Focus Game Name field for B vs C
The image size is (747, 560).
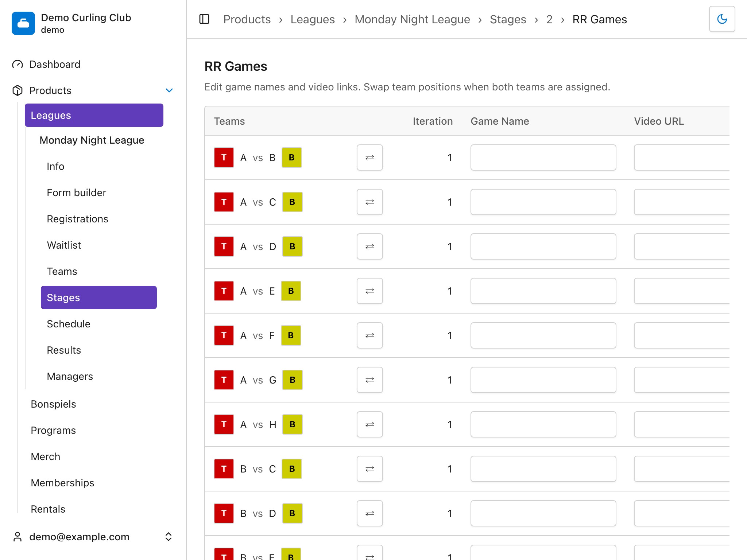(x=543, y=469)
